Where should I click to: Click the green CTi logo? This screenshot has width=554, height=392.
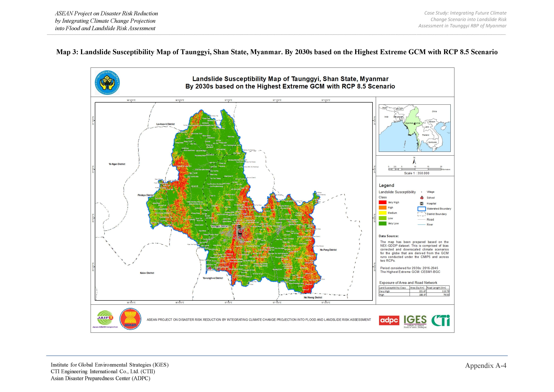[440, 321]
